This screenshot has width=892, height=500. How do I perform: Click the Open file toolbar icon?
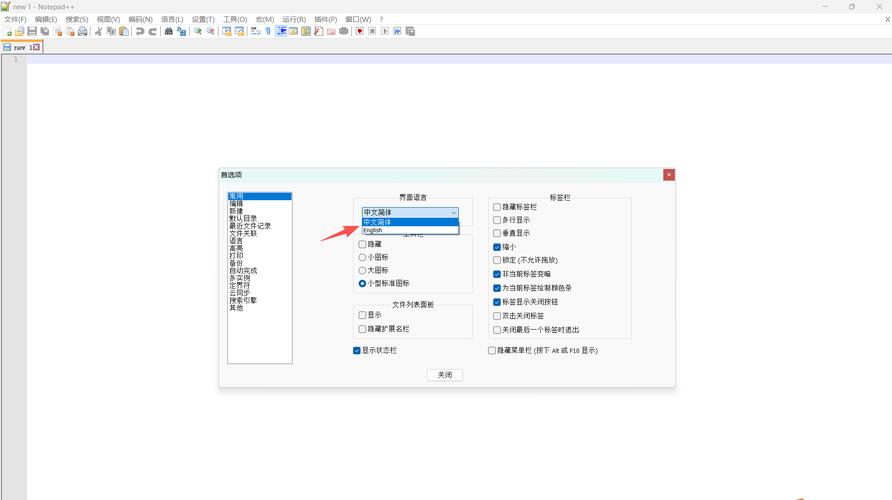[19, 31]
